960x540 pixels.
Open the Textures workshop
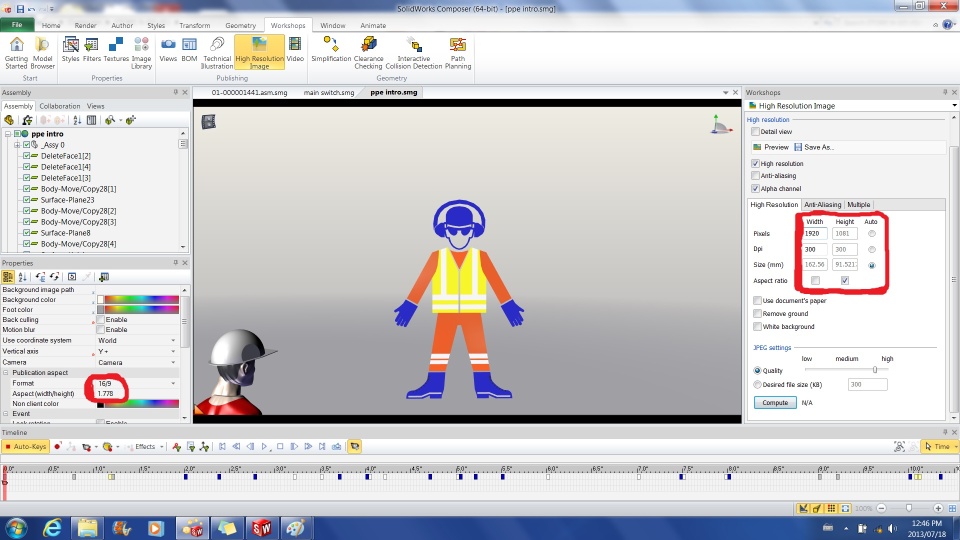[116, 50]
